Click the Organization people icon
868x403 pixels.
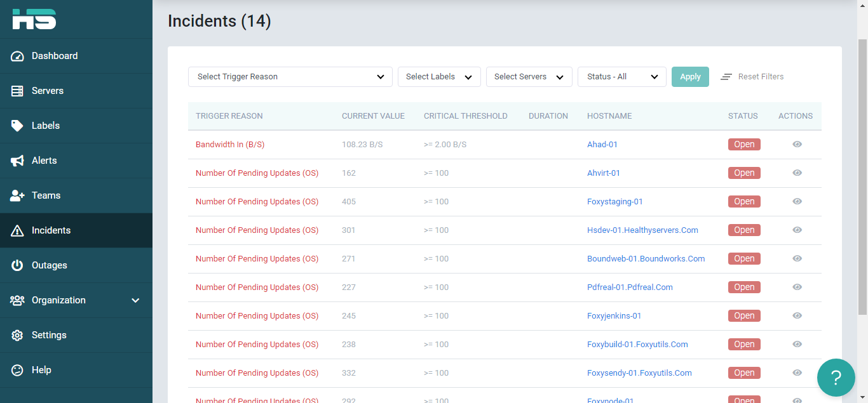(x=17, y=300)
